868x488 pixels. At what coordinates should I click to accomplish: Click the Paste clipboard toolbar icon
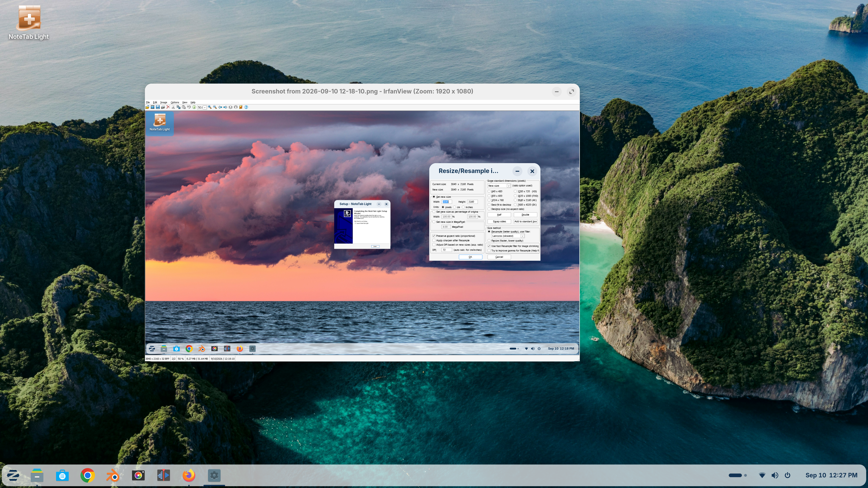(184, 107)
